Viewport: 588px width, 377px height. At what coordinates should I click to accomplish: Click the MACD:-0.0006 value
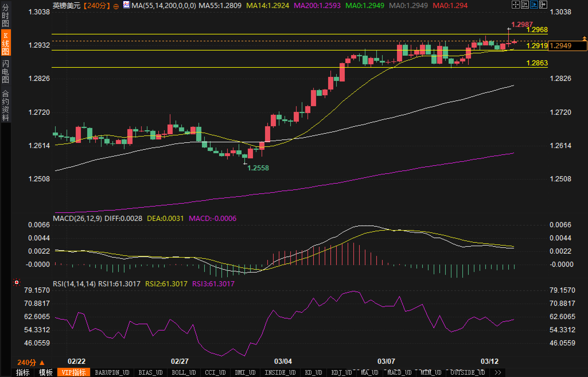(213, 218)
